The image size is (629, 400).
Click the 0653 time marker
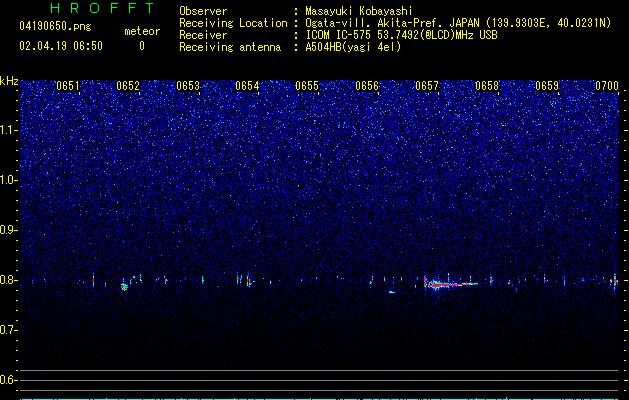188,86
